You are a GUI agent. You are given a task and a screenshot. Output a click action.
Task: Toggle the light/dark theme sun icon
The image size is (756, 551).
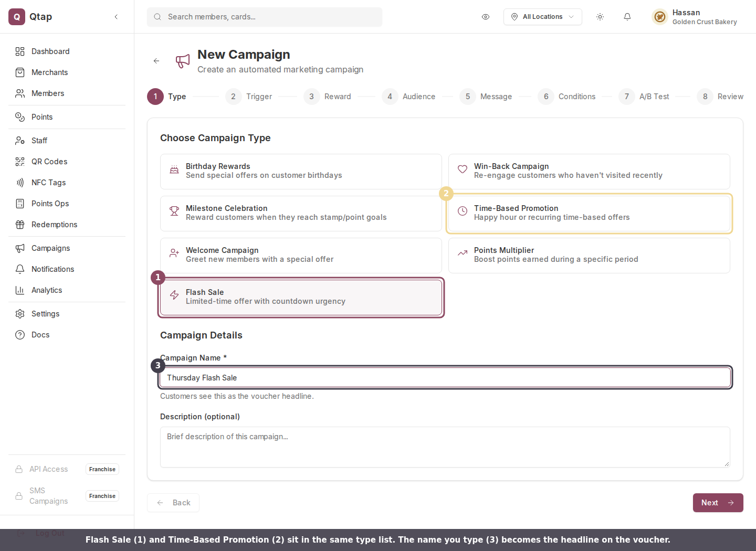pyautogui.click(x=600, y=17)
